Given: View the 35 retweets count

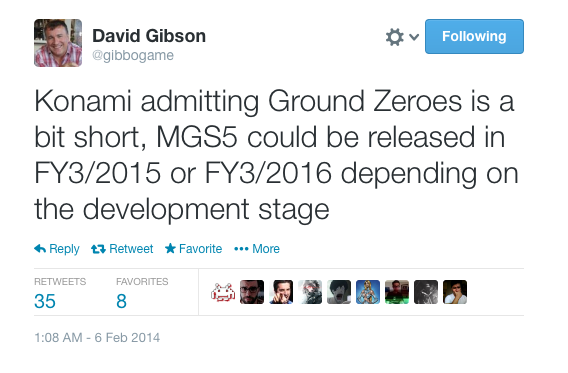Looking at the screenshot, I should pos(45,301).
